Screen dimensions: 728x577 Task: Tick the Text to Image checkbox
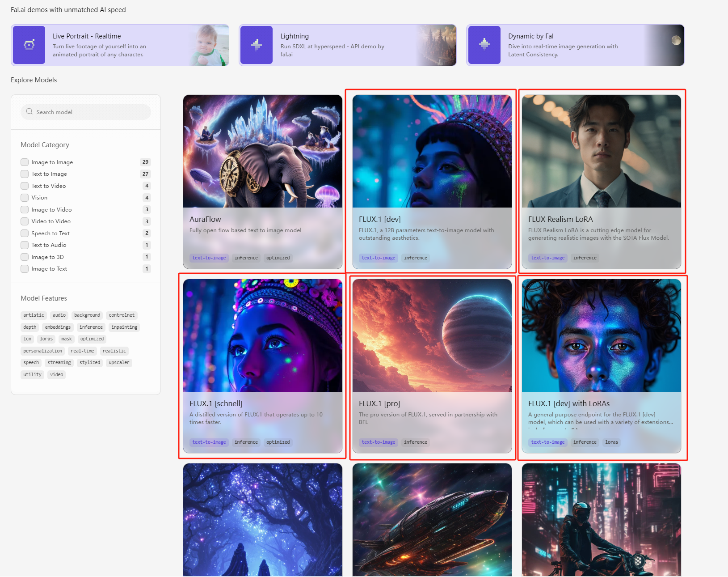(25, 174)
